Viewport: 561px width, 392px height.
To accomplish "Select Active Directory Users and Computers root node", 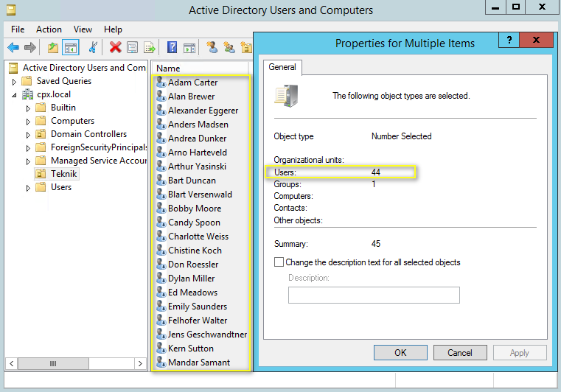I will [84, 68].
